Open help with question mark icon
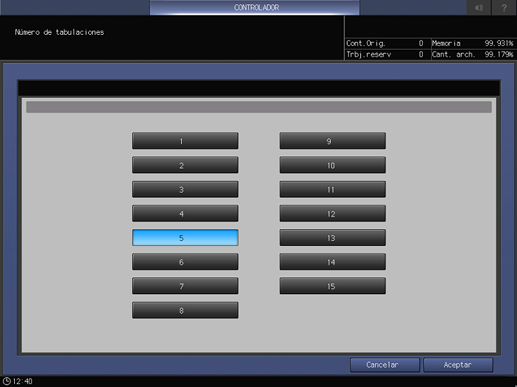The width and height of the screenshot is (517, 387). pos(504,7)
